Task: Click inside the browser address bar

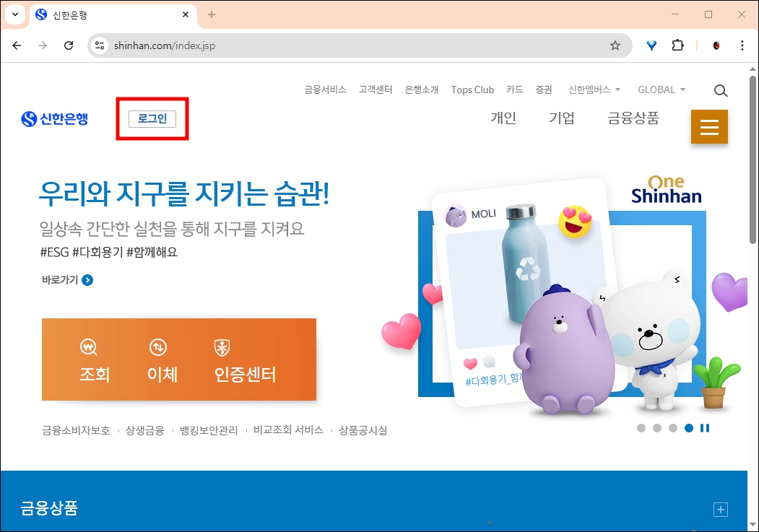Action: pos(217,45)
